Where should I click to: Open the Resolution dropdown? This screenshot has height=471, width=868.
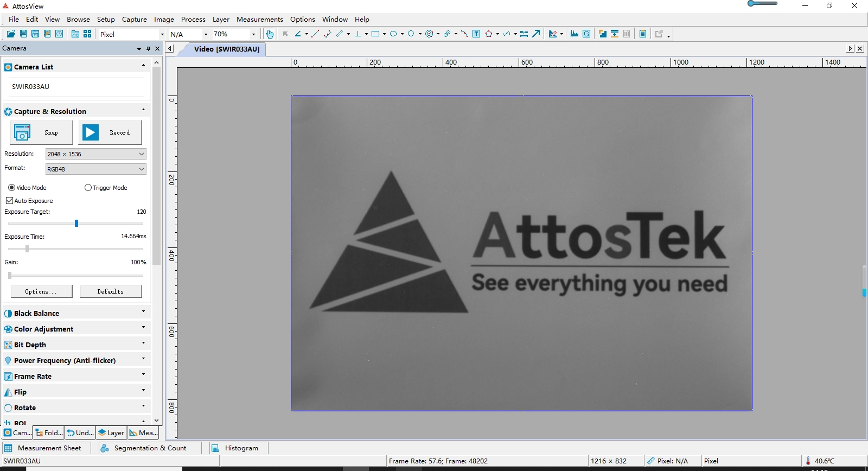pyautogui.click(x=95, y=154)
